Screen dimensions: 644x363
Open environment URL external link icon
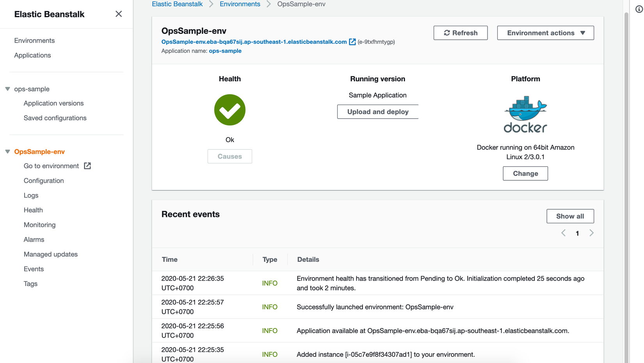click(x=352, y=42)
